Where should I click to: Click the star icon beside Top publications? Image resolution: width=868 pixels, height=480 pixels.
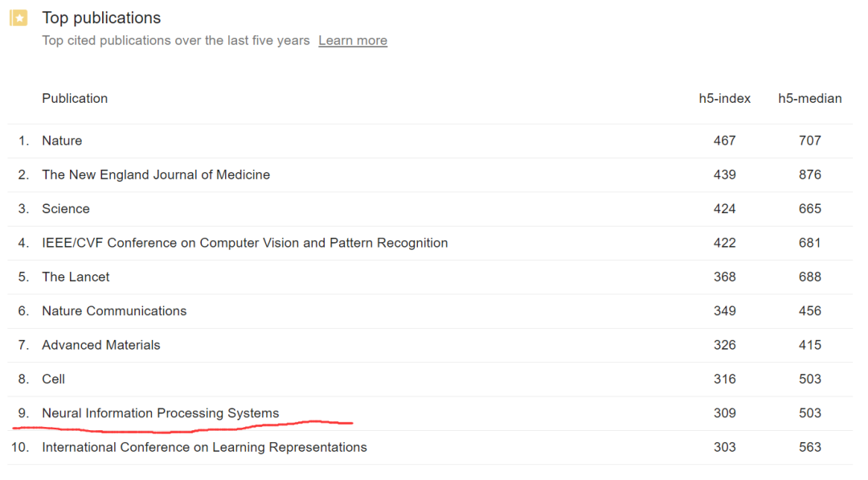pos(18,18)
